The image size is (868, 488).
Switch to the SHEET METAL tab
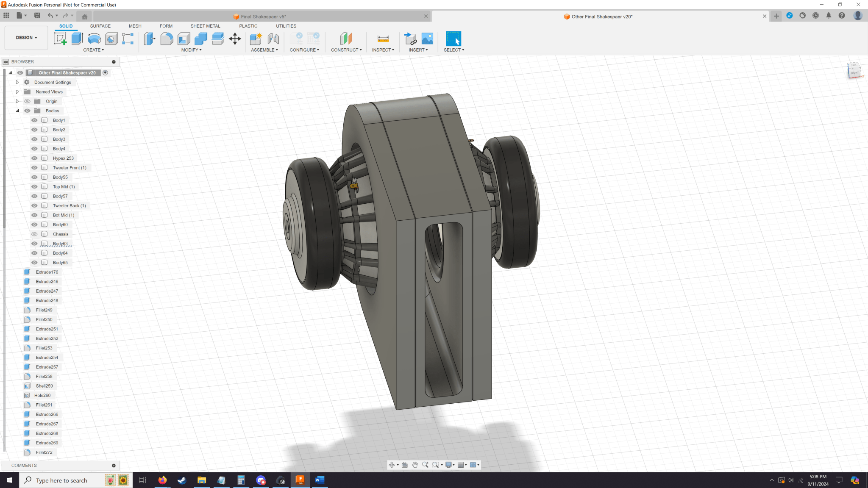(x=205, y=26)
